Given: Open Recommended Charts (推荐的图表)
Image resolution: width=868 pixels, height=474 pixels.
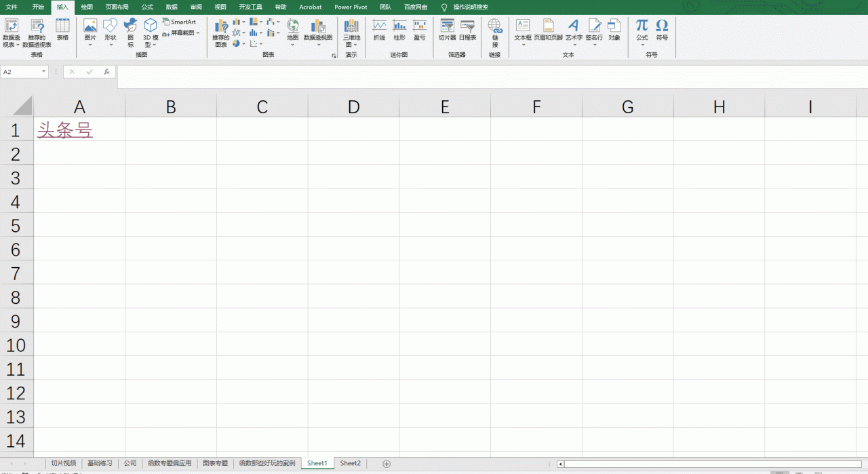Looking at the screenshot, I should pos(221,33).
